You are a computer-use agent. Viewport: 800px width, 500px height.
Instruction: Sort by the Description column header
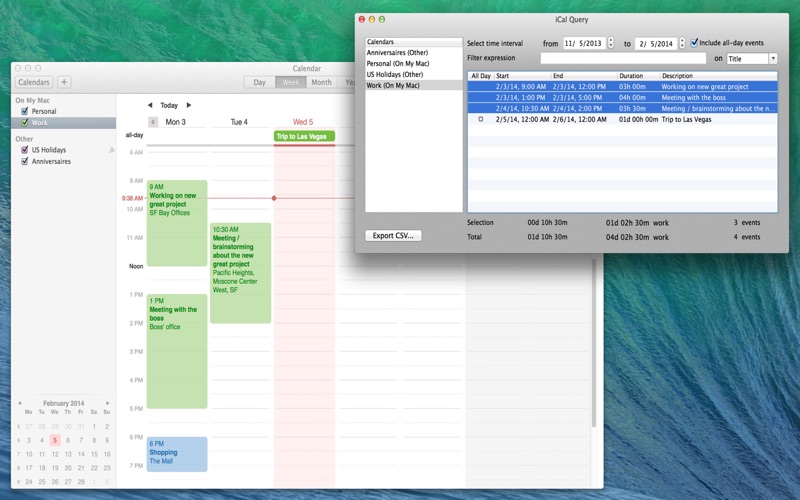click(718, 76)
